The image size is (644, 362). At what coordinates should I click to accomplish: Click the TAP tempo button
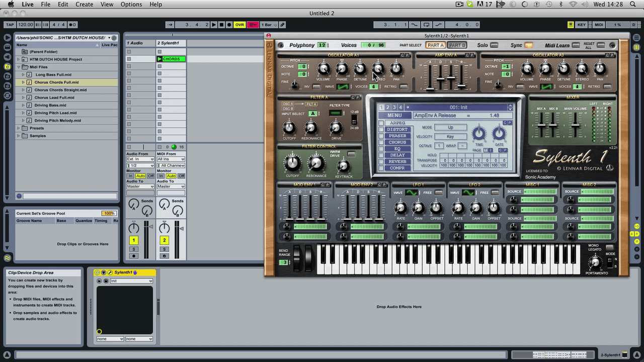pos(10,25)
